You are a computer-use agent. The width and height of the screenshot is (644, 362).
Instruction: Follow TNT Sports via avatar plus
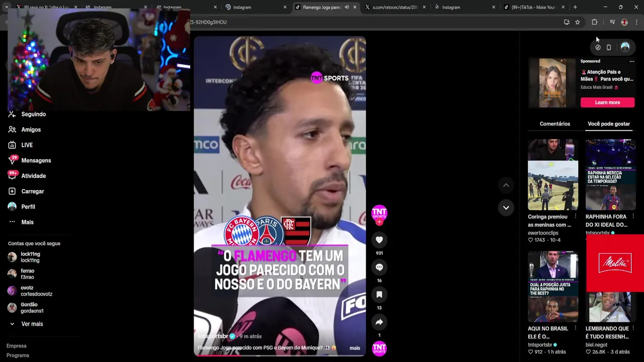379,222
